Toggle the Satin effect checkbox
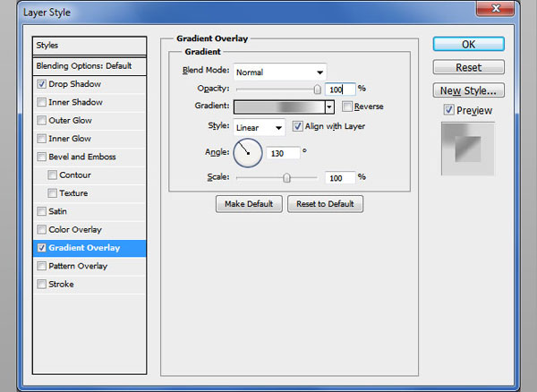Viewport: 537px width, 392px height. [42, 211]
